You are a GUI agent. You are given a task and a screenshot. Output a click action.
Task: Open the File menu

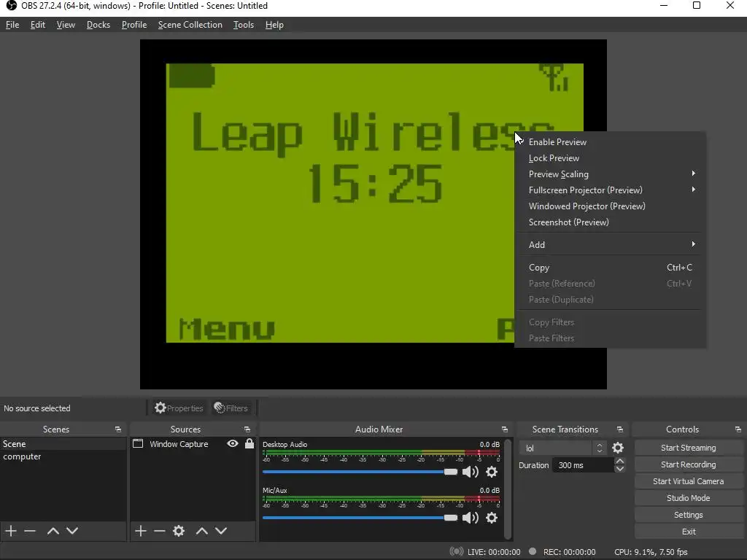tap(12, 25)
